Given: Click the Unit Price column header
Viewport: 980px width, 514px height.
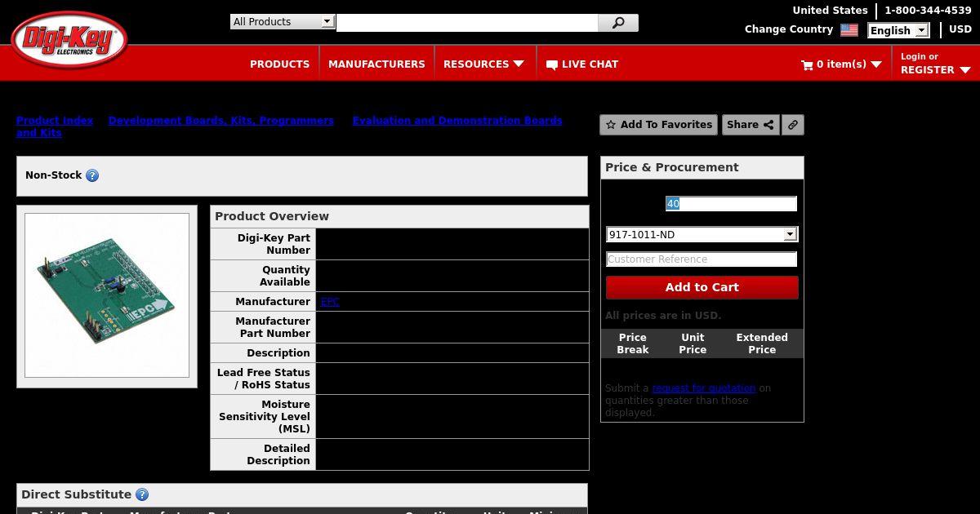Looking at the screenshot, I should [x=693, y=343].
